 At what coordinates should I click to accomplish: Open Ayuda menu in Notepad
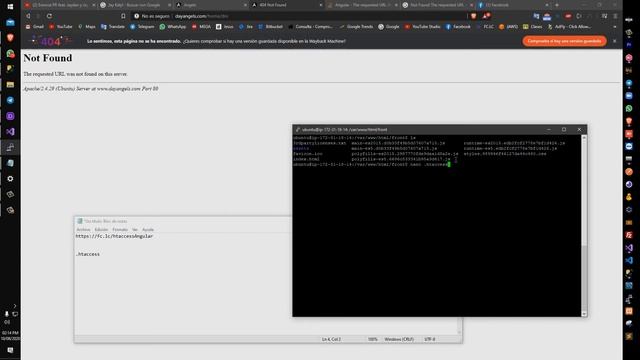pyautogui.click(x=148, y=230)
